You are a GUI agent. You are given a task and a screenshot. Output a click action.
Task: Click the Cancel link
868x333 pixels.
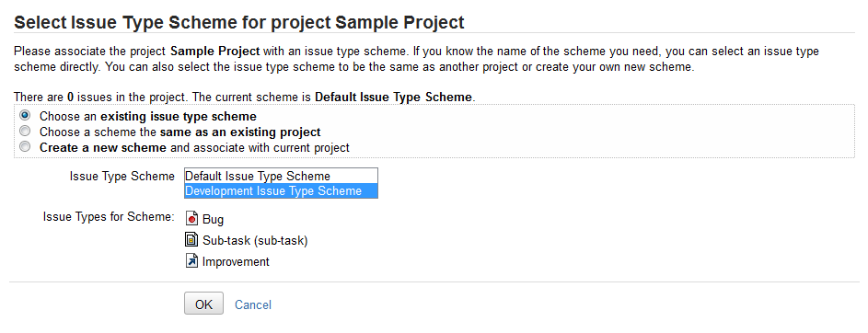click(x=253, y=304)
